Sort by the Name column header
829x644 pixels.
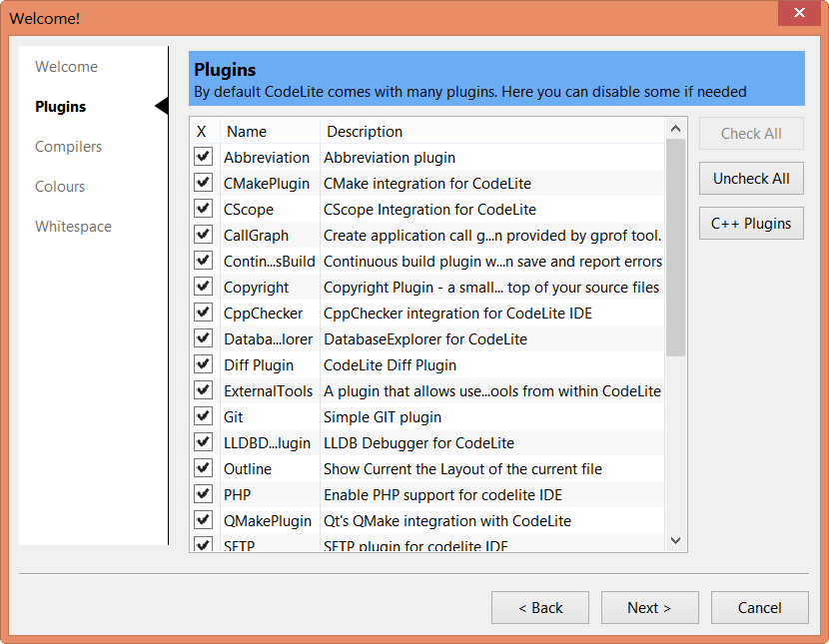[270, 131]
